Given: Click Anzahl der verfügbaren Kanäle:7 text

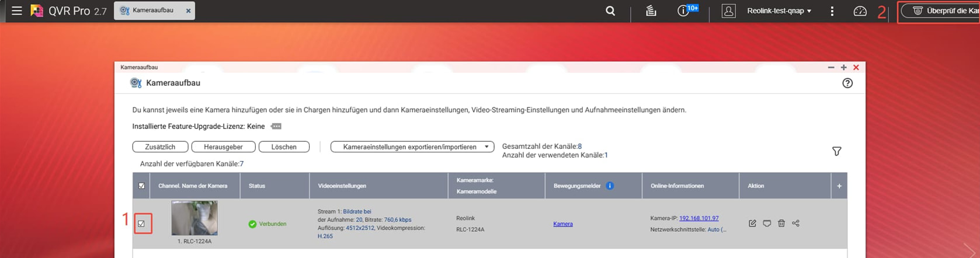Looking at the screenshot, I should 192,164.
